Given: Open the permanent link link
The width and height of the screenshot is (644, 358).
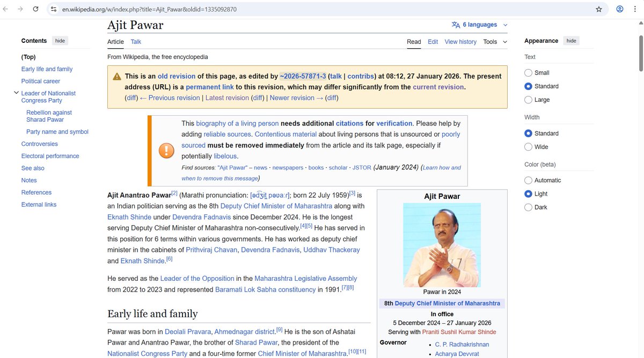Looking at the screenshot, I should pyautogui.click(x=209, y=87).
